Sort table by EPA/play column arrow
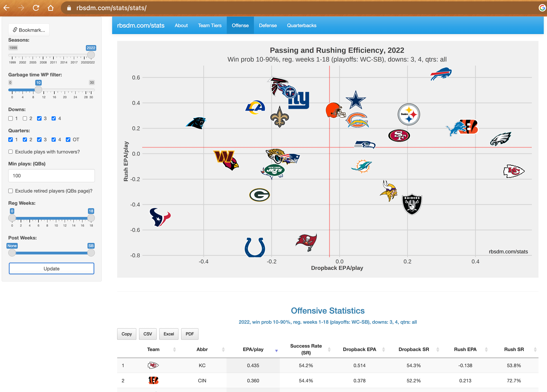The width and height of the screenshot is (547, 392). pyautogui.click(x=276, y=350)
